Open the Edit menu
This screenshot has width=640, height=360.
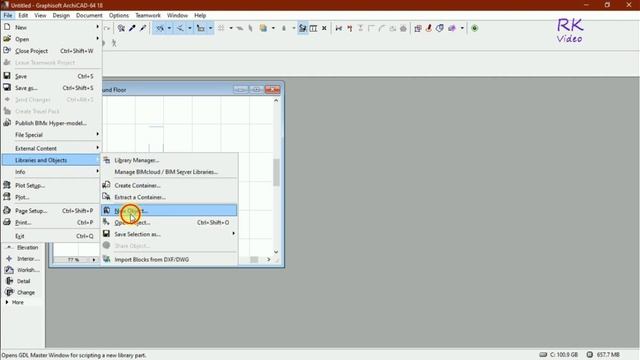pyautogui.click(x=23, y=16)
